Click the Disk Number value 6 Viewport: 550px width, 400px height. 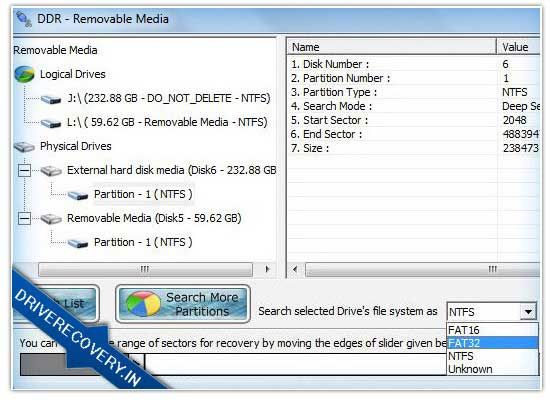coord(505,64)
